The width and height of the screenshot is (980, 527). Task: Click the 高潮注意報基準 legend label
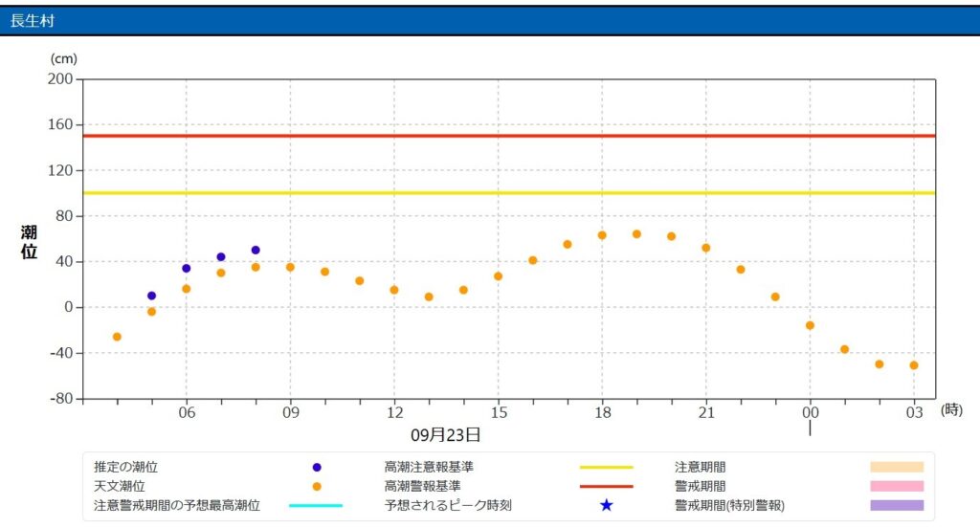click(429, 467)
